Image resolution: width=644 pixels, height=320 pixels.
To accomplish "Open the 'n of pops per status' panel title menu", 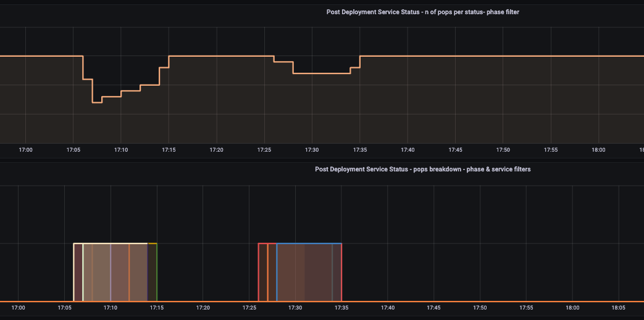I will point(422,12).
